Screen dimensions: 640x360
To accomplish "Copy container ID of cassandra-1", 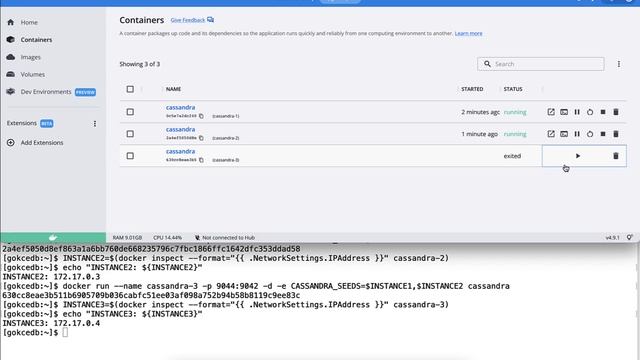I will click(x=201, y=116).
